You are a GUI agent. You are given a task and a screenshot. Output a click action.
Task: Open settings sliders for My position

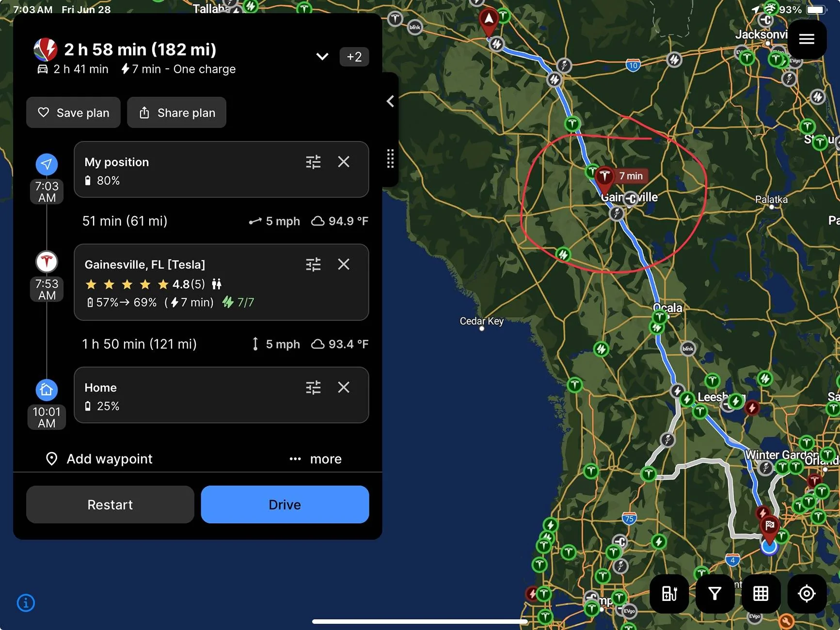click(x=313, y=162)
